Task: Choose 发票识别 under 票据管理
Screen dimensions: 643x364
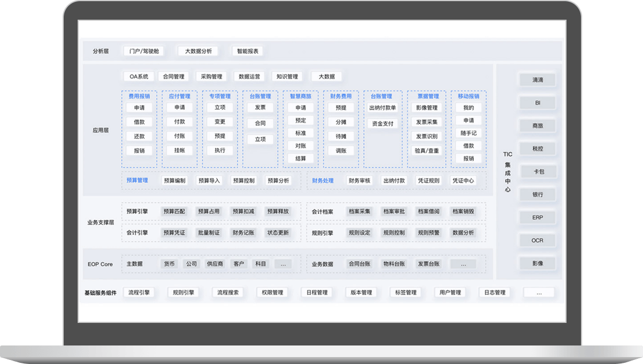Action: pyautogui.click(x=427, y=136)
